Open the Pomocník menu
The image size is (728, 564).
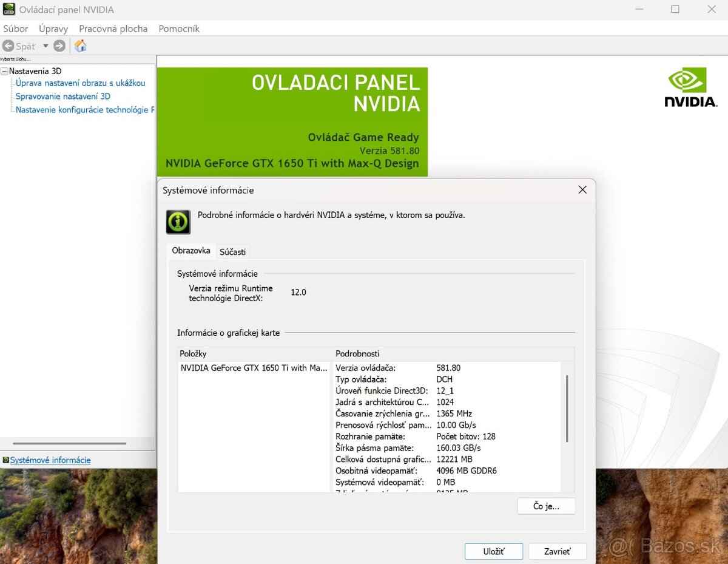(x=179, y=29)
